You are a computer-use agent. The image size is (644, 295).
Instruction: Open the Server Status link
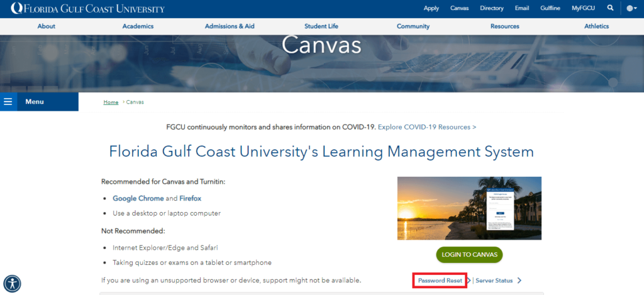[x=494, y=281]
